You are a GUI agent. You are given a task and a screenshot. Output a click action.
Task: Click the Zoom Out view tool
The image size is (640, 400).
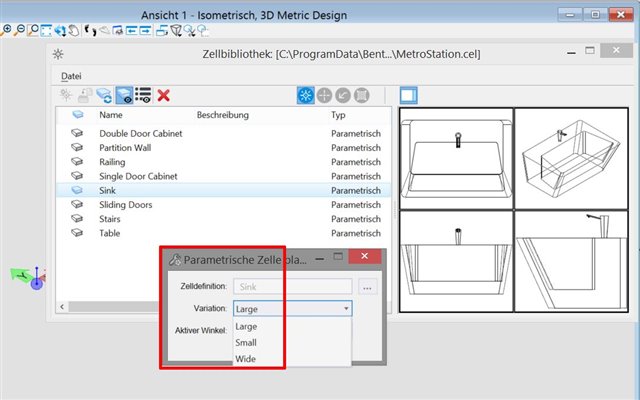[x=20, y=30]
